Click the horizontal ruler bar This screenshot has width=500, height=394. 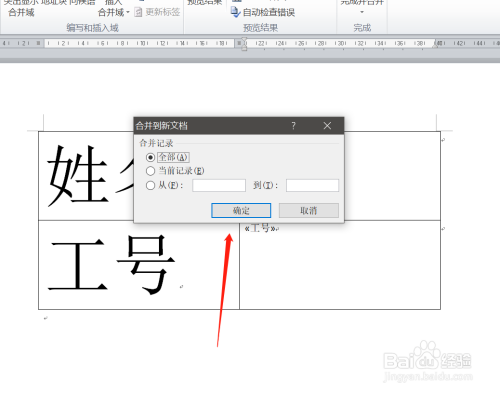250,43
